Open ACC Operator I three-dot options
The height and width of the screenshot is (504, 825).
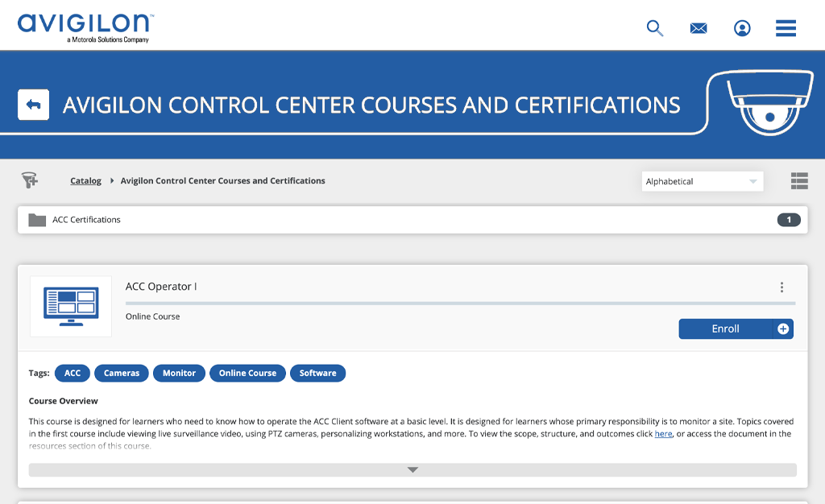point(781,287)
